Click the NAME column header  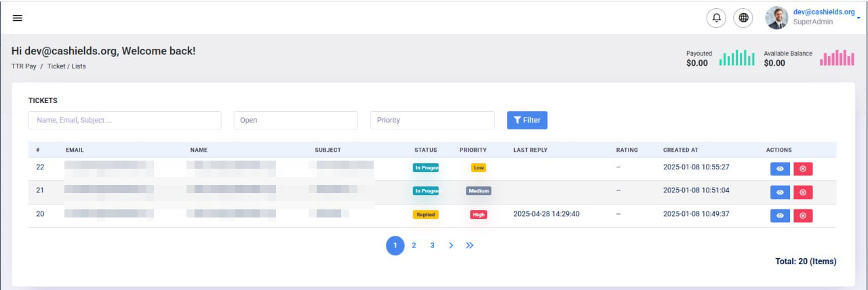click(199, 150)
